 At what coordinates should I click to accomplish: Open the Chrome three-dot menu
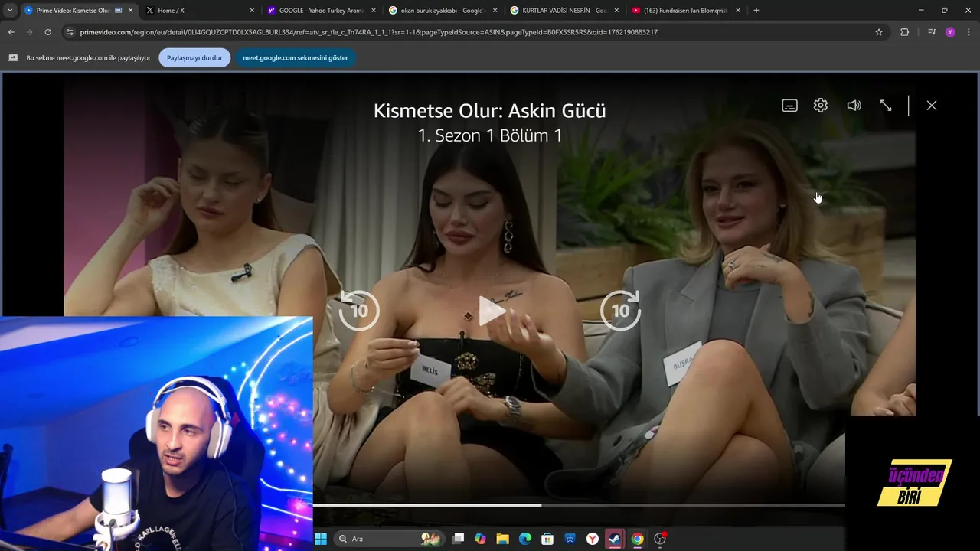pos(969,32)
